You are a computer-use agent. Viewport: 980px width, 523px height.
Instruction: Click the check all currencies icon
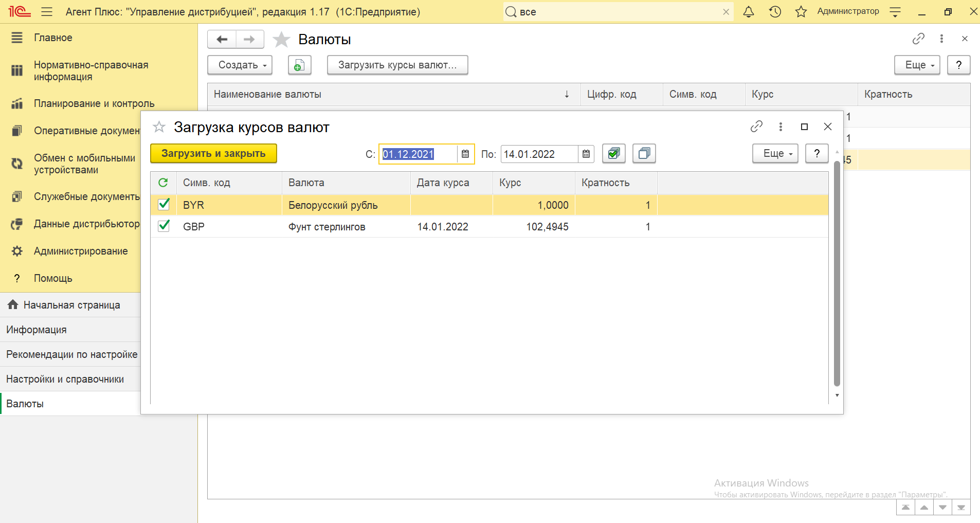coord(613,154)
